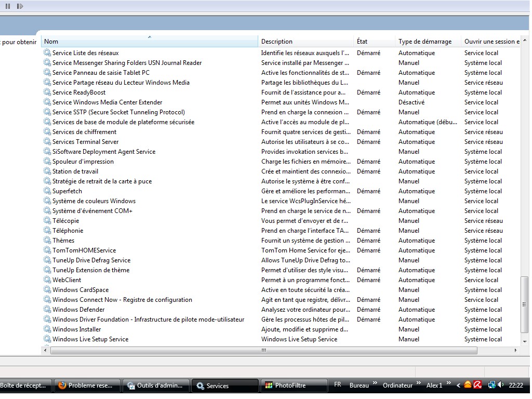Select gear icon for Services de base de module
This screenshot has height=399, width=532.
pos(47,122)
